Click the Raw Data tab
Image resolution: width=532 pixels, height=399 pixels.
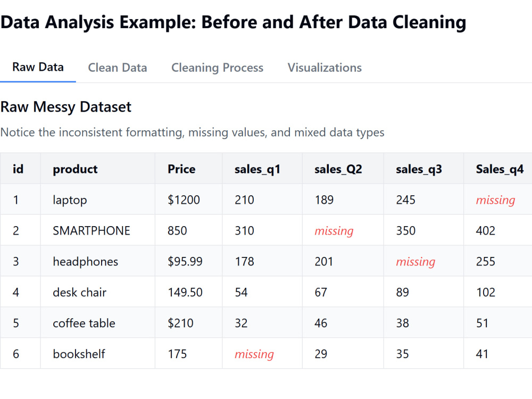tap(38, 68)
